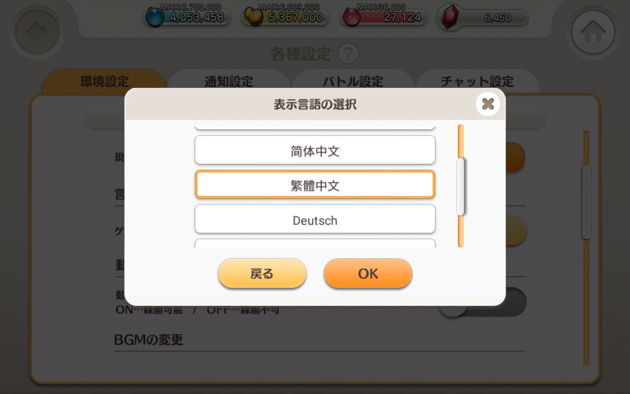Tap the back arrow icon

coord(37,32)
